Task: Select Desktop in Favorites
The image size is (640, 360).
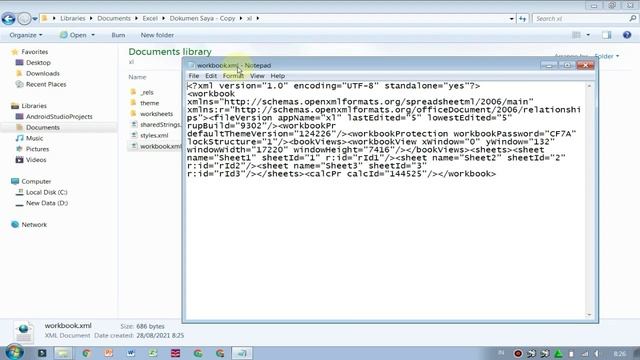Action: tap(33, 63)
